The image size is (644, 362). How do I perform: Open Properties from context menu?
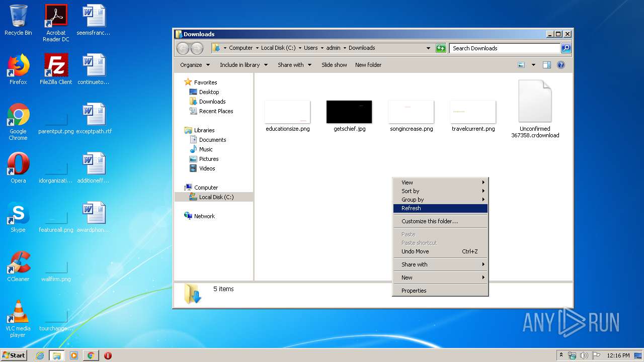(x=440, y=291)
